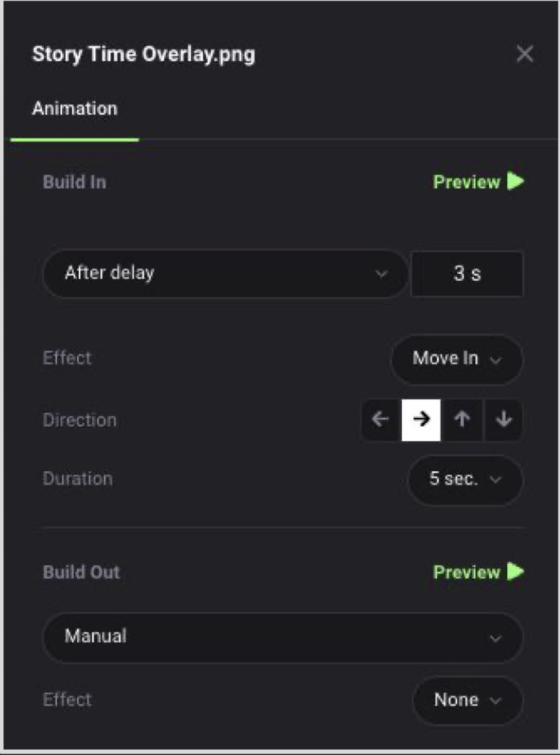Open the After delay trigger dropdown
The width and height of the screenshot is (560, 755).
[225, 273]
